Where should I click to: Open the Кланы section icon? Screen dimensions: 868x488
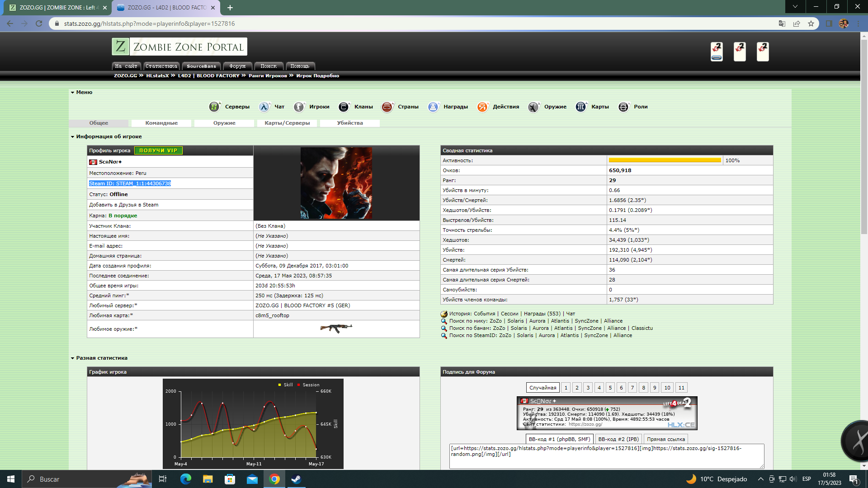(x=344, y=107)
